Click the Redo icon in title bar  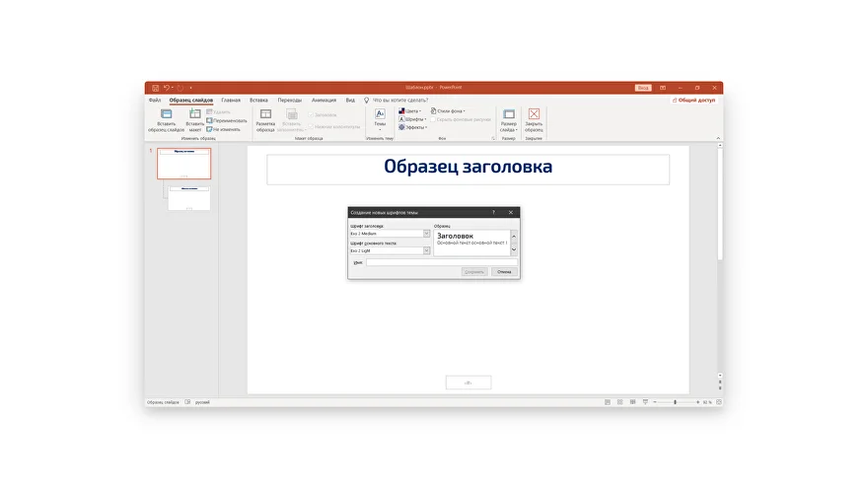point(180,88)
